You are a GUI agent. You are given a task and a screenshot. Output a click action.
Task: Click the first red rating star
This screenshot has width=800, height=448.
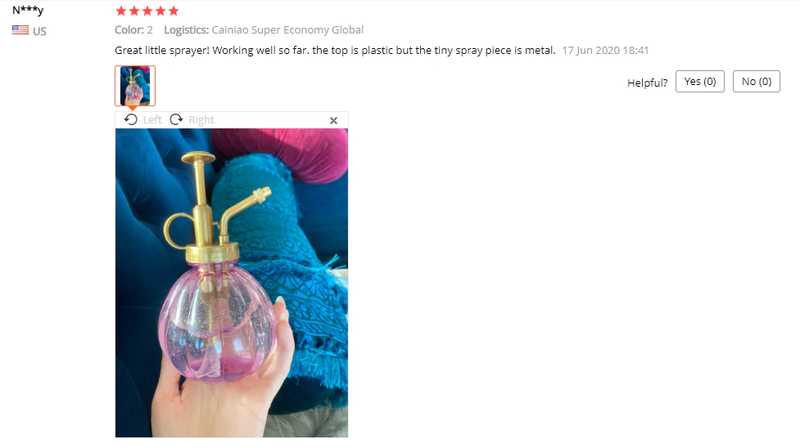(121, 11)
